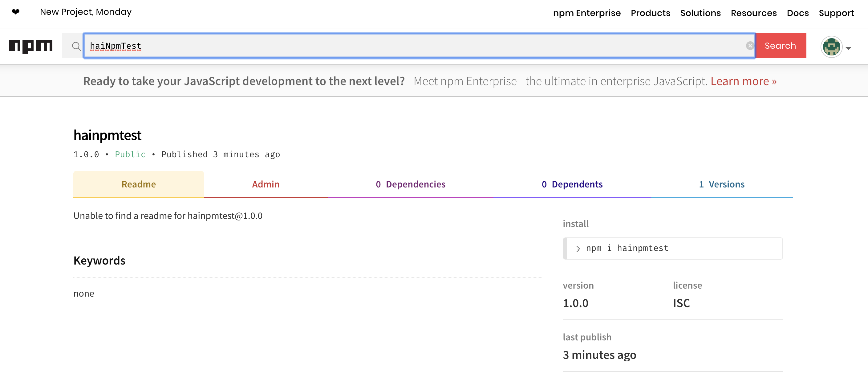Click the 1.0.0 value under version

tap(575, 303)
